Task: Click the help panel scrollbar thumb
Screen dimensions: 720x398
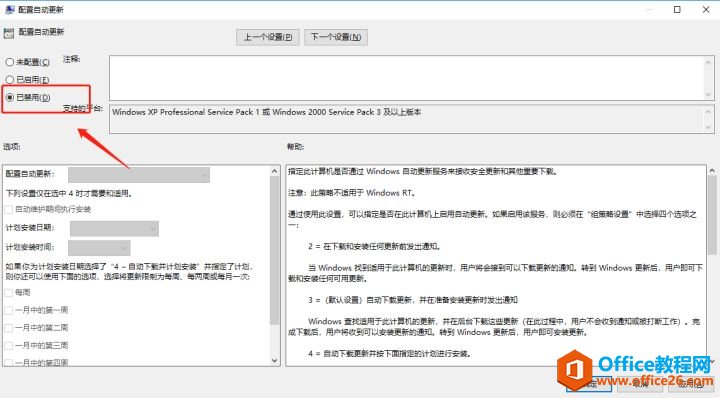Action: [712, 215]
